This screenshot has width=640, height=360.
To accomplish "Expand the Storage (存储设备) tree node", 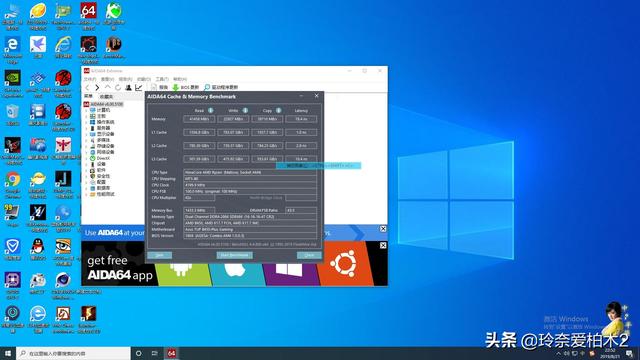I will (x=87, y=146).
